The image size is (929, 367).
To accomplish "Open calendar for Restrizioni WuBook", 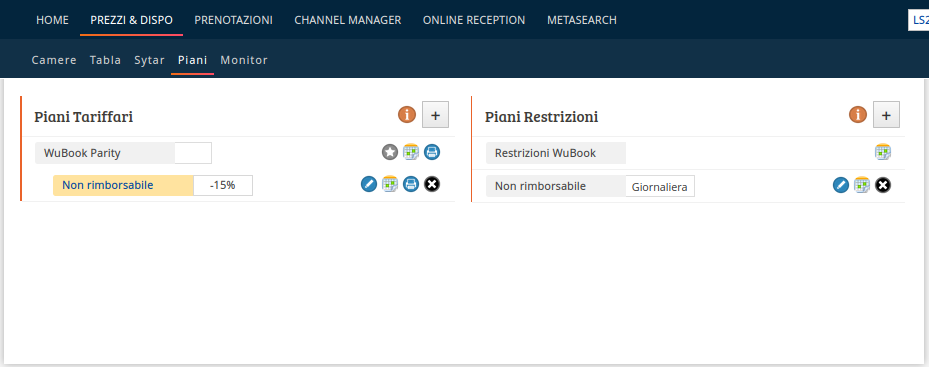I will [883, 152].
